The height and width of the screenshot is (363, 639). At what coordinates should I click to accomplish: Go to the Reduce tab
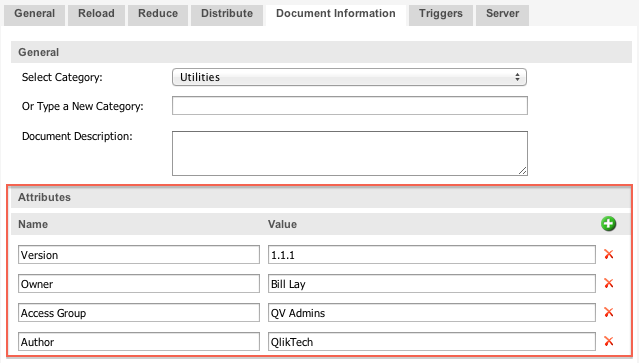pyautogui.click(x=158, y=15)
